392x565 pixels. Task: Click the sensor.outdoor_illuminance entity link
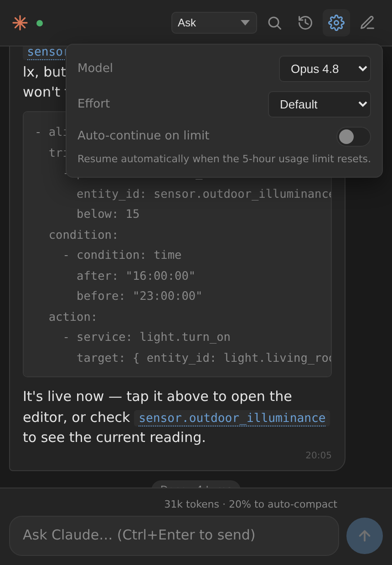pos(232,418)
